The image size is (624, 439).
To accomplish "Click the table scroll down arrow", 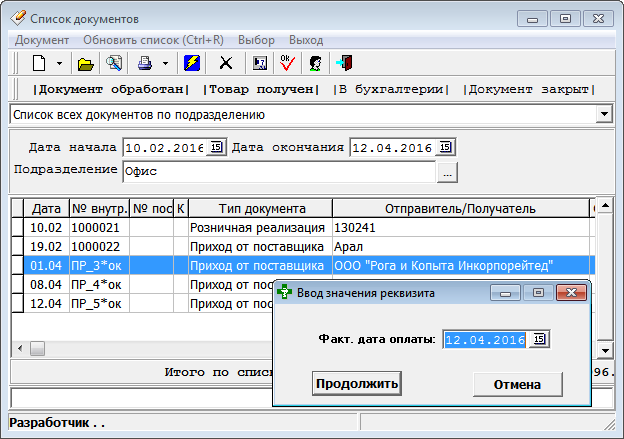I will [x=605, y=351].
